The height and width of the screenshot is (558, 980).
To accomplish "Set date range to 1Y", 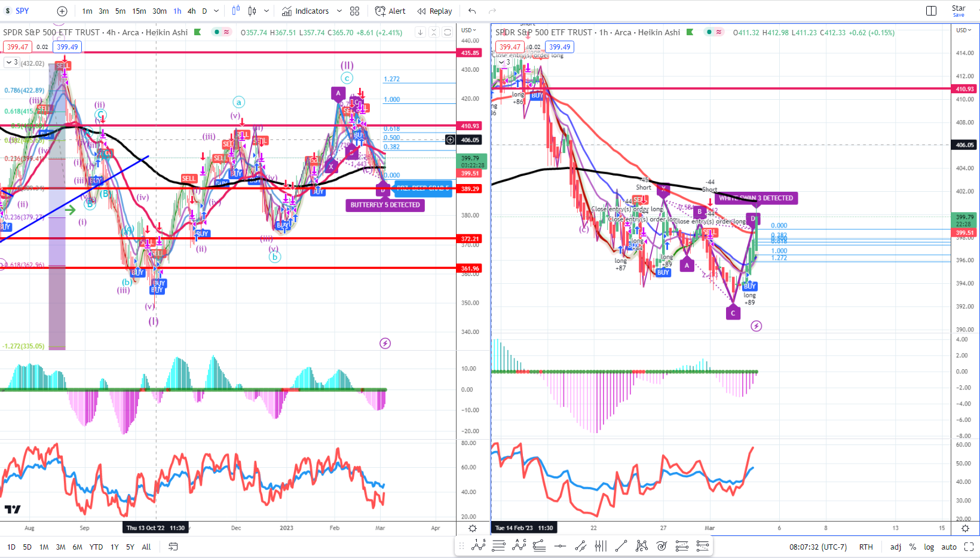I will 115,547.
